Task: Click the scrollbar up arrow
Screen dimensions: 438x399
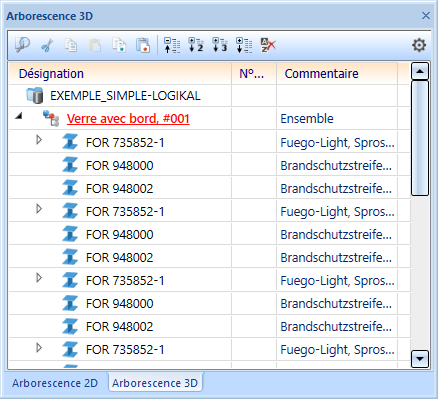Action: pyautogui.click(x=420, y=71)
